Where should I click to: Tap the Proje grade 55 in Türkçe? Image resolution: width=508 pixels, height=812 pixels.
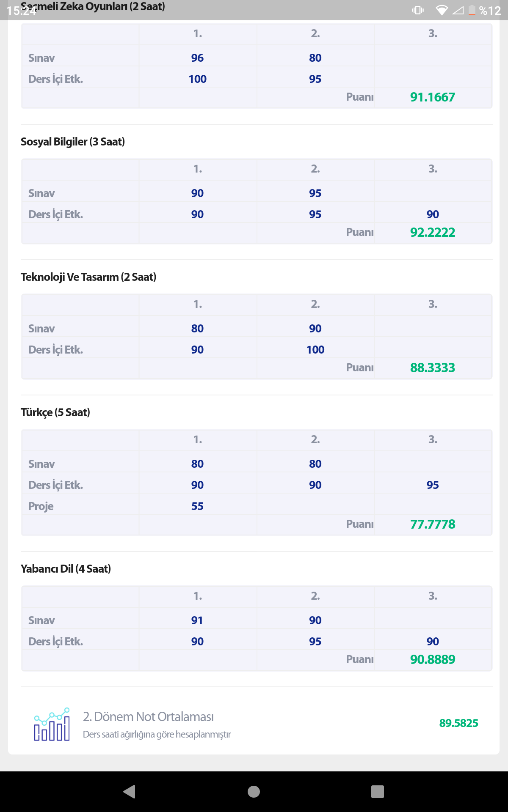[x=197, y=506]
